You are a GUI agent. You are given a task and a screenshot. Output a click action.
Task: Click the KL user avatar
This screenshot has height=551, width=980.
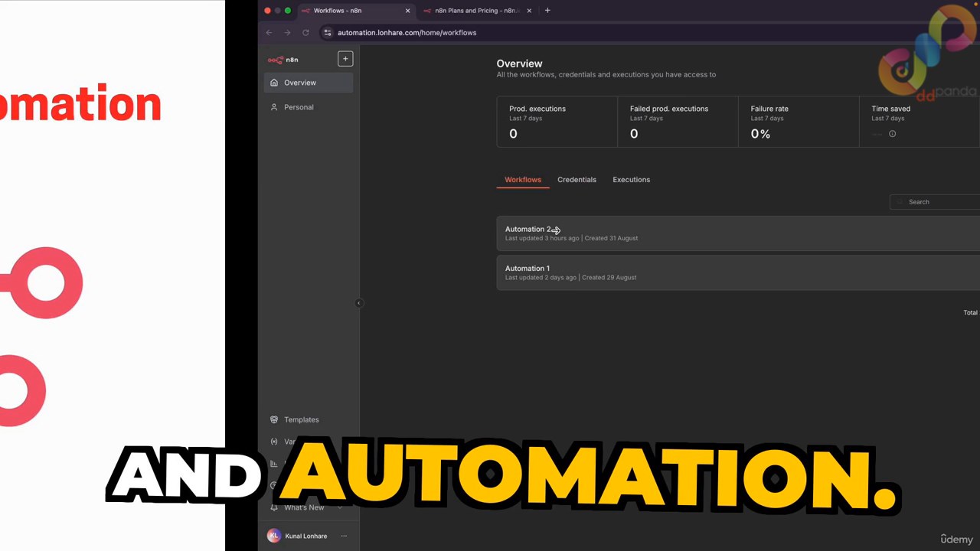click(x=273, y=536)
